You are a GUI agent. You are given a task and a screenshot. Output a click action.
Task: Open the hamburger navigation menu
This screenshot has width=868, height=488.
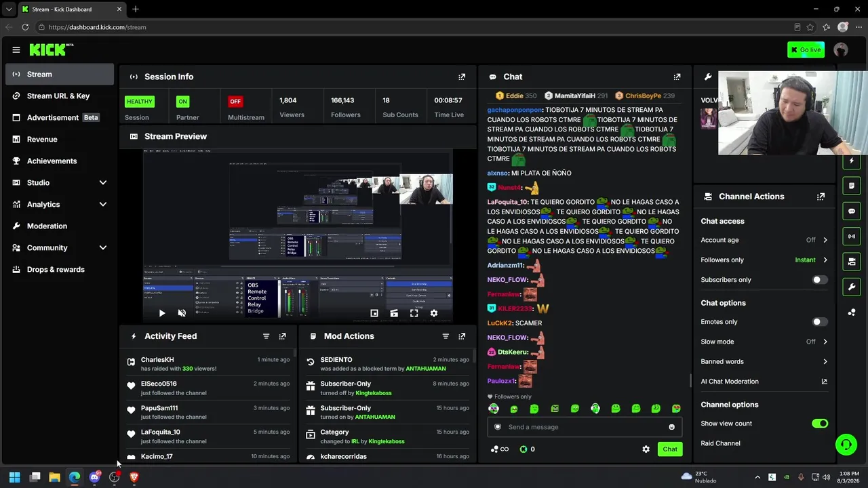(x=16, y=49)
